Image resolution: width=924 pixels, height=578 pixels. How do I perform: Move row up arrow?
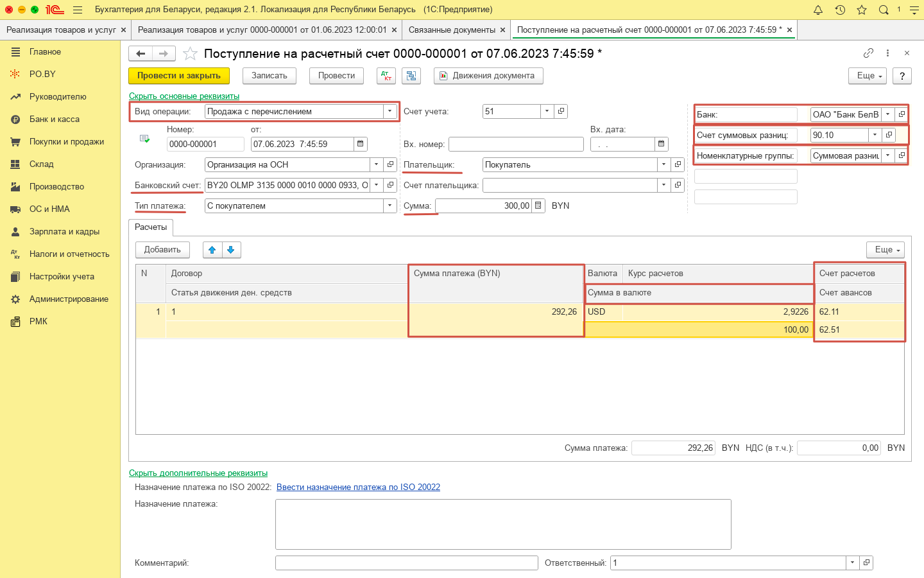coord(212,250)
